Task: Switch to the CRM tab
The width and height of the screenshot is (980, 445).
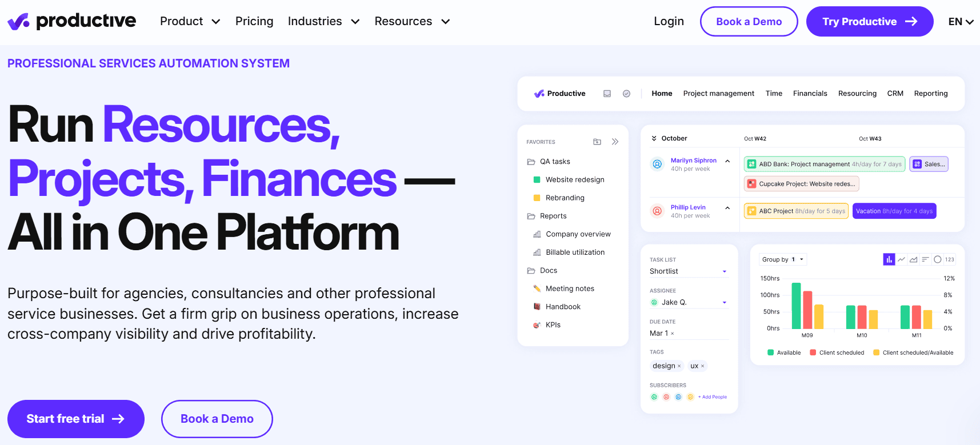Action: [895, 94]
